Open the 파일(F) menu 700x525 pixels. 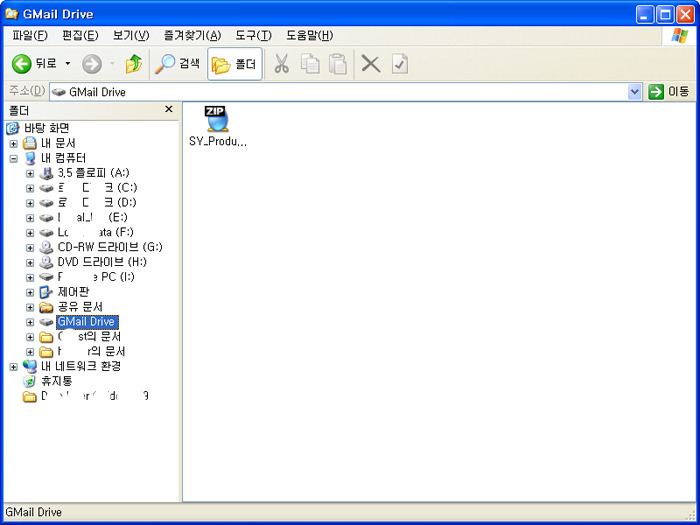coord(29,36)
